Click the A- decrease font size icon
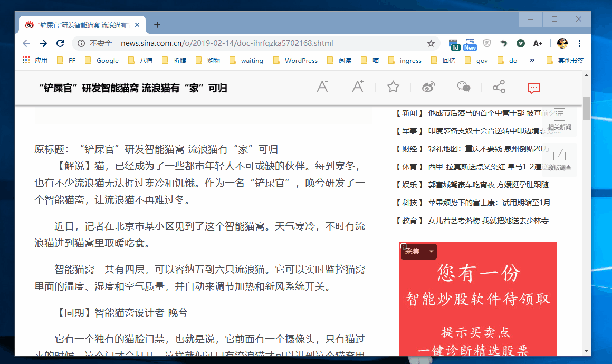The image size is (612, 364). click(x=322, y=87)
